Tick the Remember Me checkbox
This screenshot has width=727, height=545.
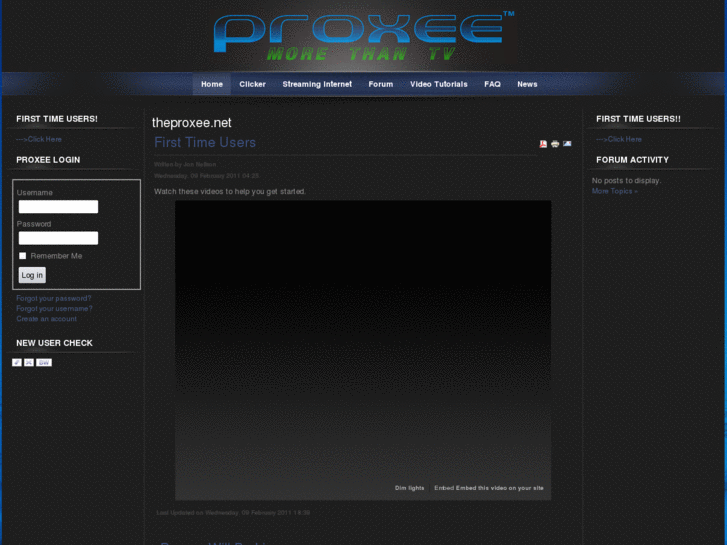click(x=23, y=256)
